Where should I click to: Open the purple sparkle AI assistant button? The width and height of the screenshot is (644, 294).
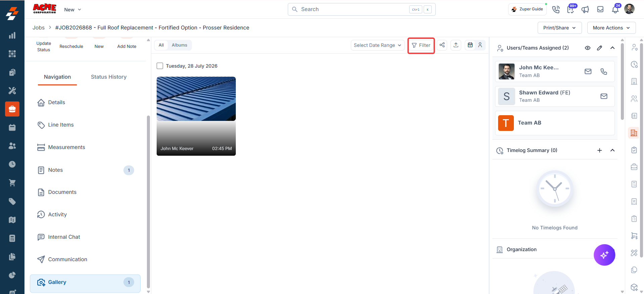(604, 255)
